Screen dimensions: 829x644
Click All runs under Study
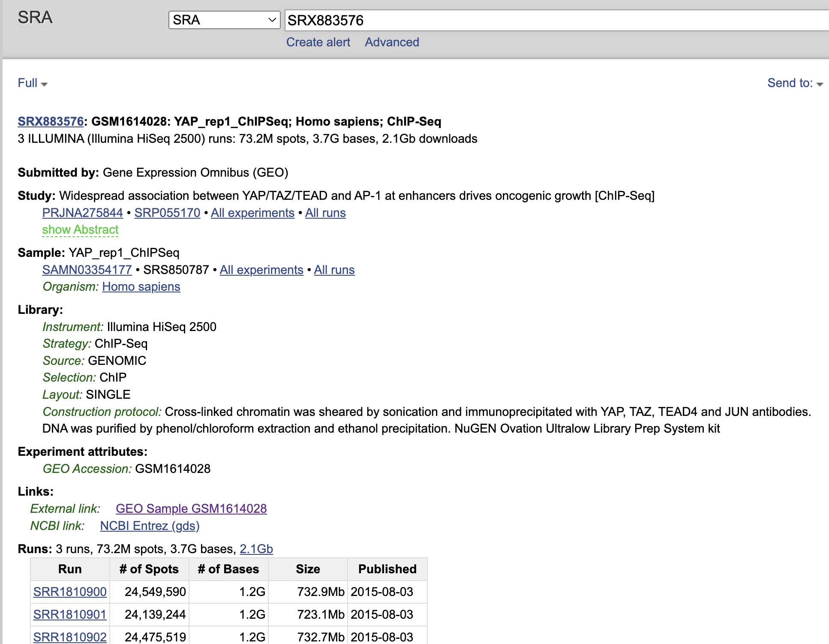(325, 213)
